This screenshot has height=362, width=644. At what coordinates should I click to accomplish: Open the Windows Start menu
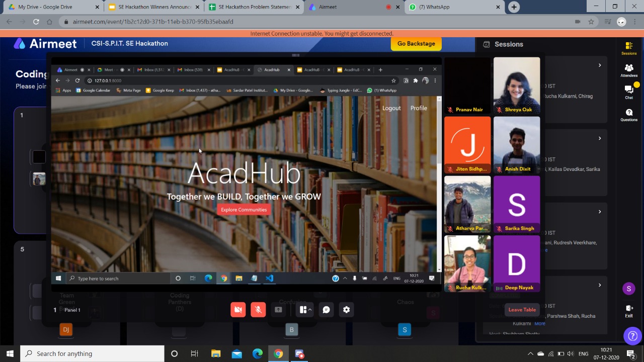coord(10,353)
